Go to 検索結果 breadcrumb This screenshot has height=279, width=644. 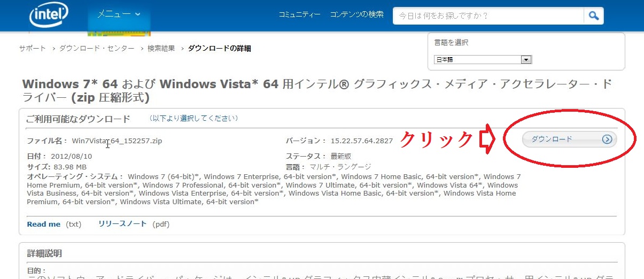161,49
